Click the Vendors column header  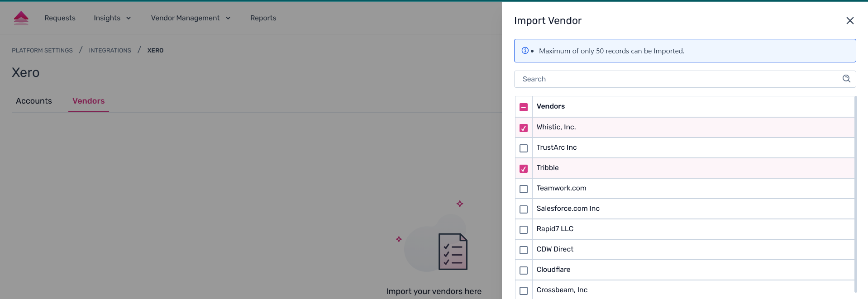(x=551, y=106)
